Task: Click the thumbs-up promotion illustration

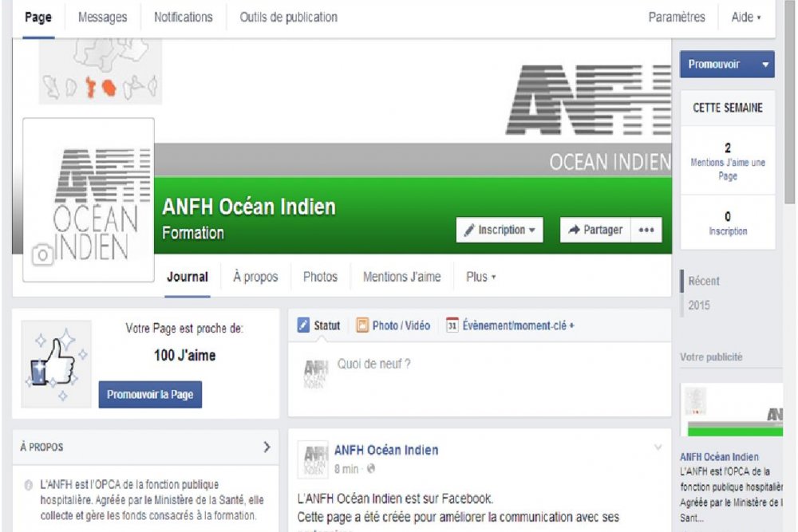Action: click(x=56, y=364)
